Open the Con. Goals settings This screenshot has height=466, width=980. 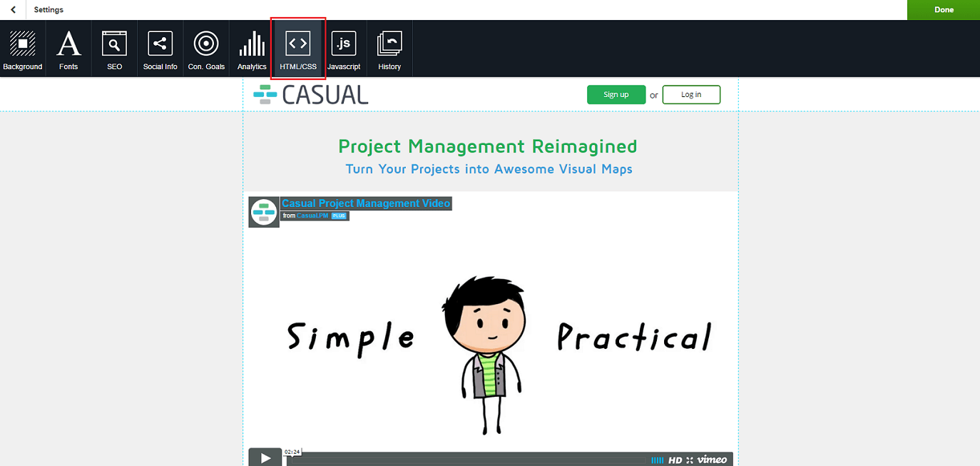pos(206,49)
